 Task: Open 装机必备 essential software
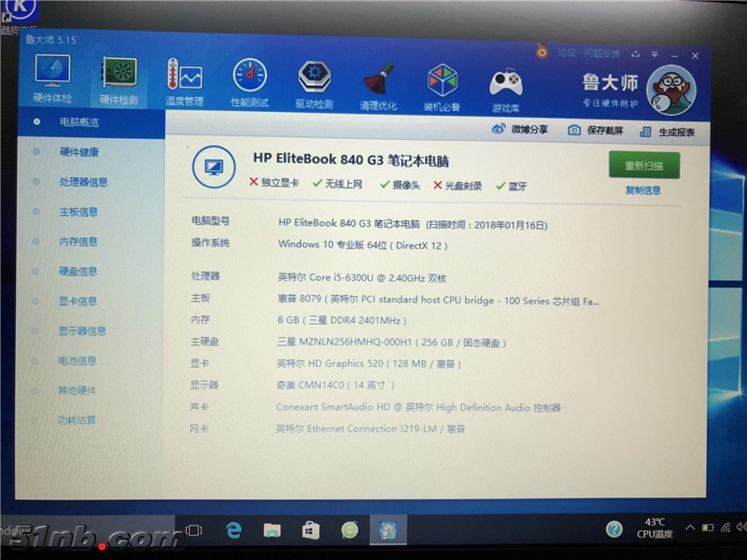coord(442,88)
